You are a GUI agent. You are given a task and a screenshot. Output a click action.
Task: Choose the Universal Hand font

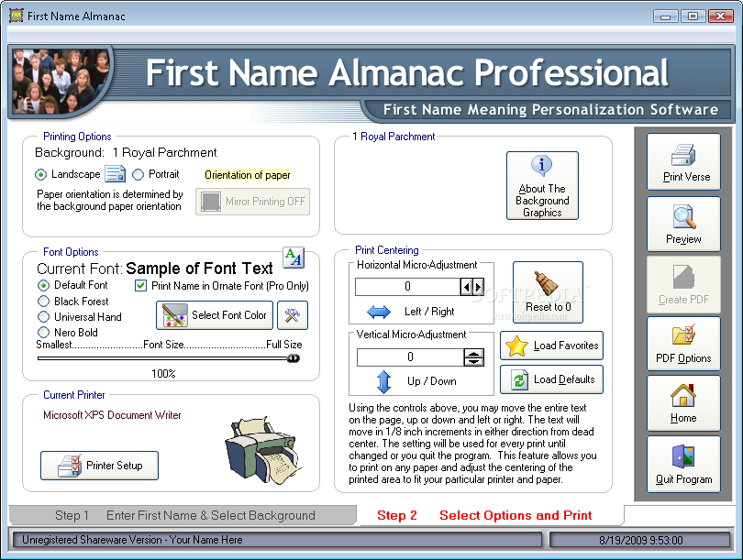[x=44, y=317]
